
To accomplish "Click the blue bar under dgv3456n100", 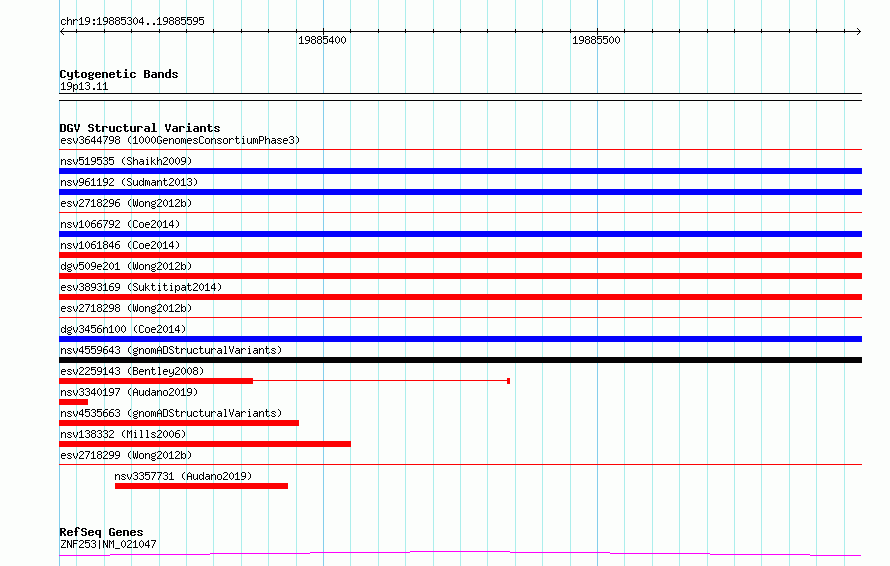I will pos(460,339).
